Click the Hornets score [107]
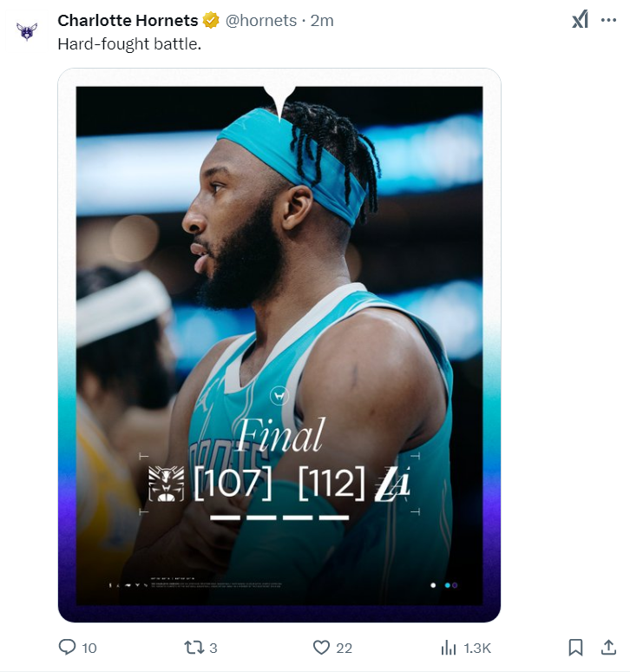The height and width of the screenshot is (672, 630). [233, 484]
